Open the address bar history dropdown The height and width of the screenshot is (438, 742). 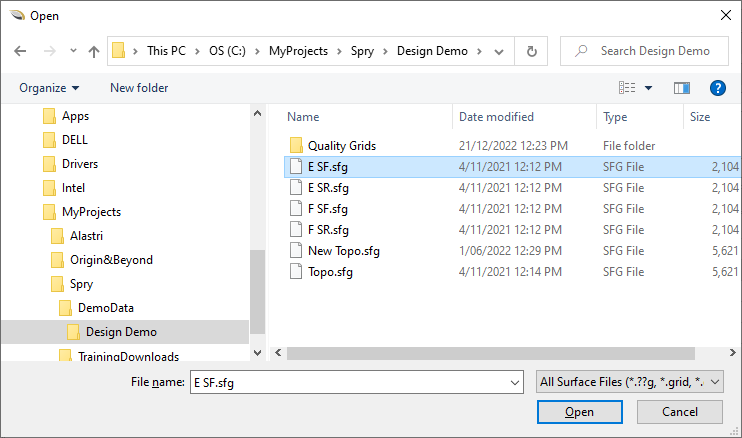499,51
